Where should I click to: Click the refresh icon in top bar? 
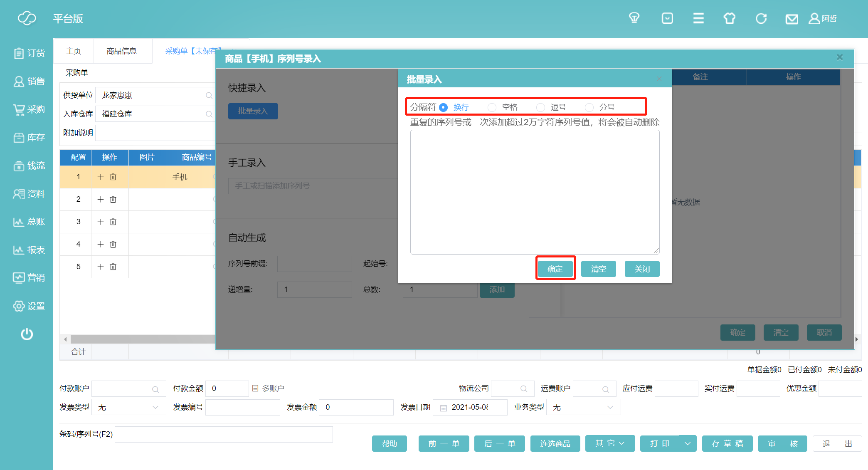point(761,19)
